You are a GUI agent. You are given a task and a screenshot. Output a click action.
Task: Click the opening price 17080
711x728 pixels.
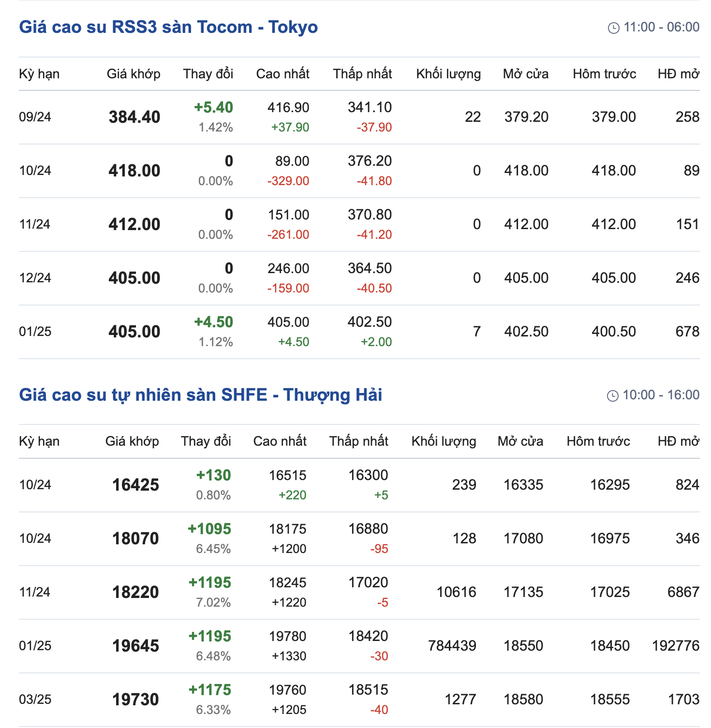523,539
